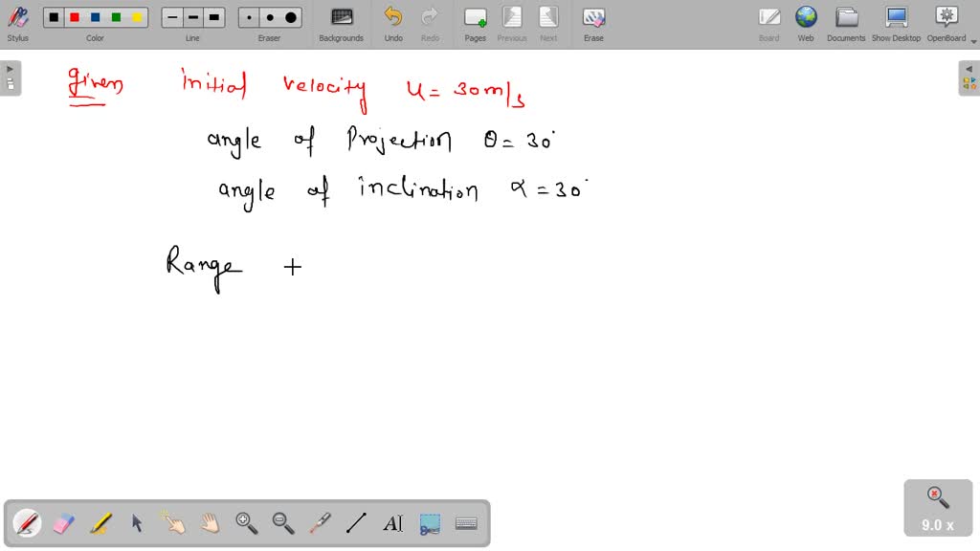Select the green color swatch
Image resolution: width=980 pixels, height=551 pixels.
tap(115, 16)
